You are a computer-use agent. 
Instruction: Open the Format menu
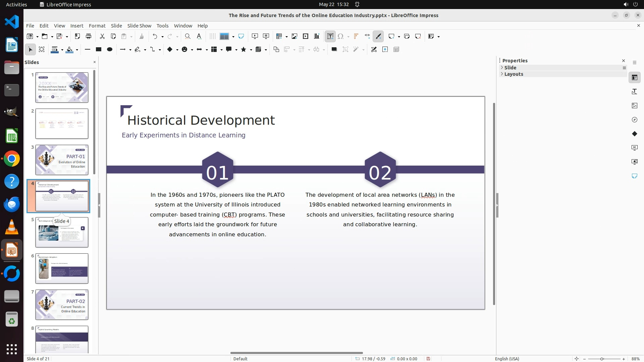coord(97,25)
